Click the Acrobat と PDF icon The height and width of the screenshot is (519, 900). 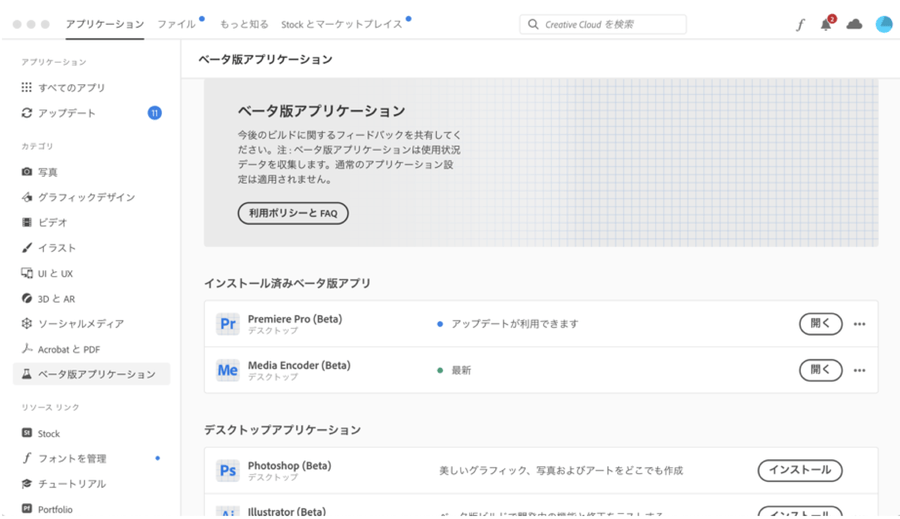click(26, 348)
